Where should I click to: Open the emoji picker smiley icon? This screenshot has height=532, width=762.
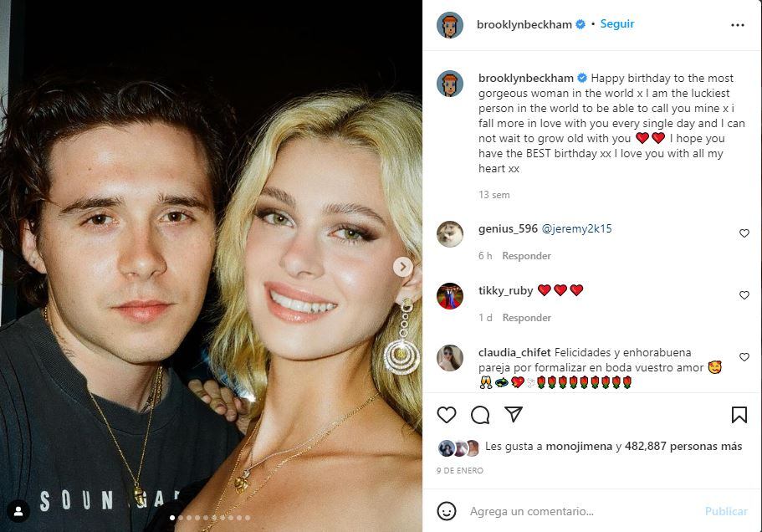[x=446, y=511]
